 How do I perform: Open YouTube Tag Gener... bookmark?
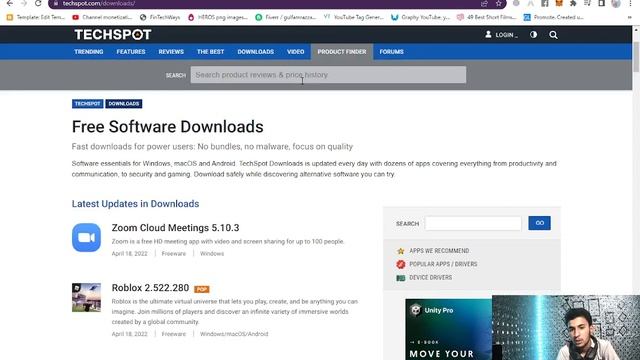tap(353, 17)
